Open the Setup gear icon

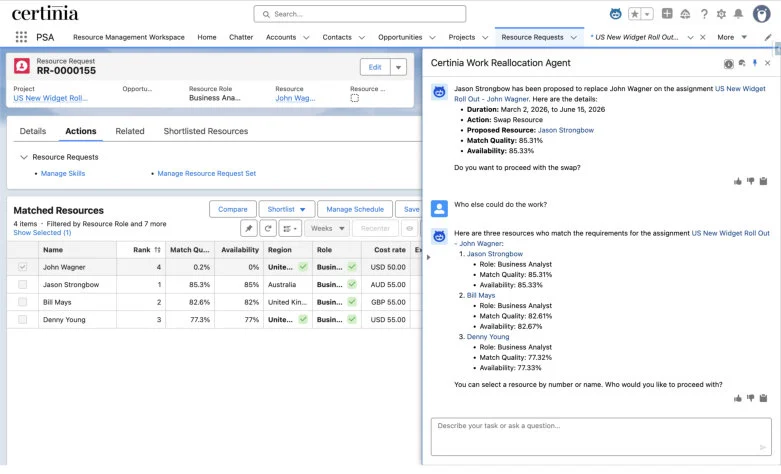[720, 14]
